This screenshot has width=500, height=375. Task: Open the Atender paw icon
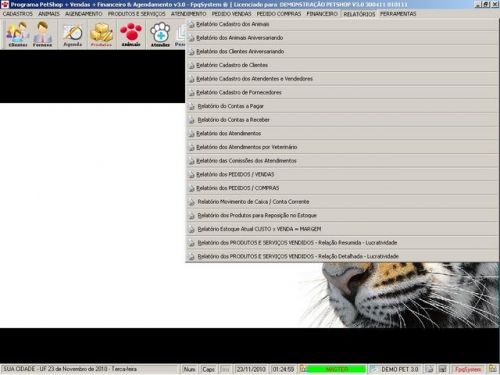160,34
